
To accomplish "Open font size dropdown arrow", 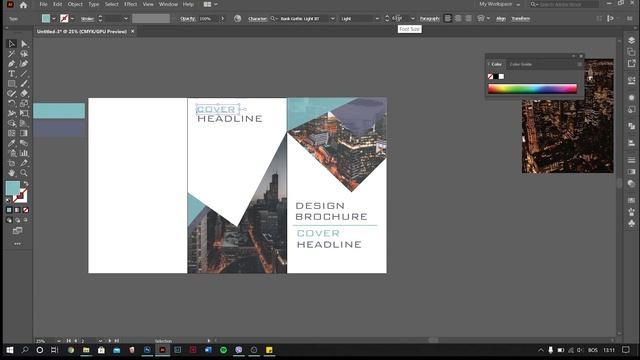I will point(413,18).
